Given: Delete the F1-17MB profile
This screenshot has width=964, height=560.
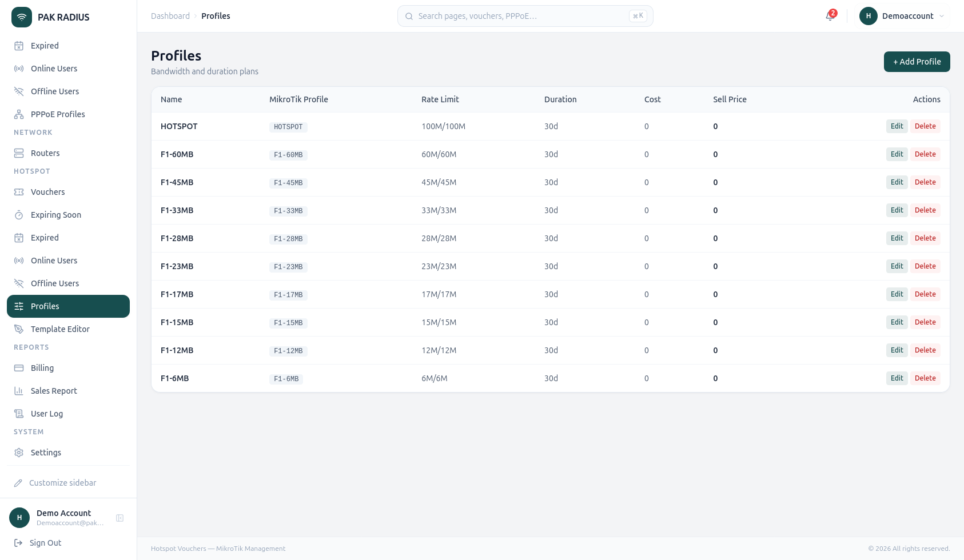Looking at the screenshot, I should coord(925,294).
